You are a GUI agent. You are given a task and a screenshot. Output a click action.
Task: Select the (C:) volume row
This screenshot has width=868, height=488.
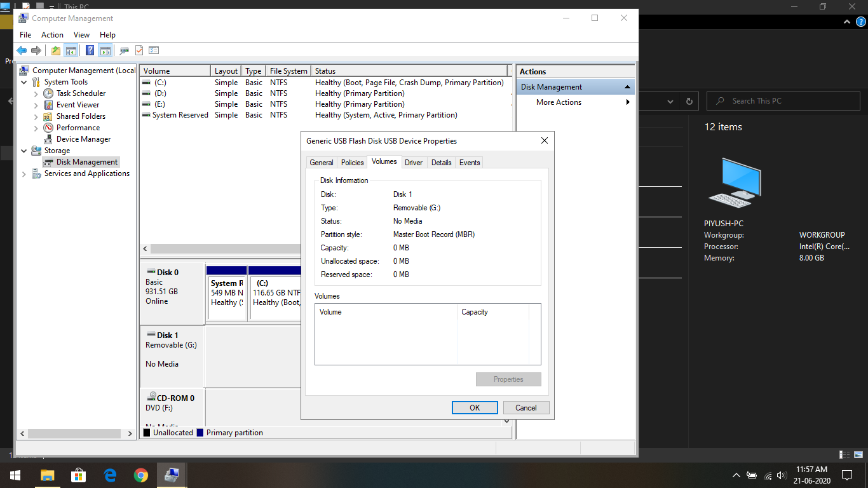pos(324,83)
